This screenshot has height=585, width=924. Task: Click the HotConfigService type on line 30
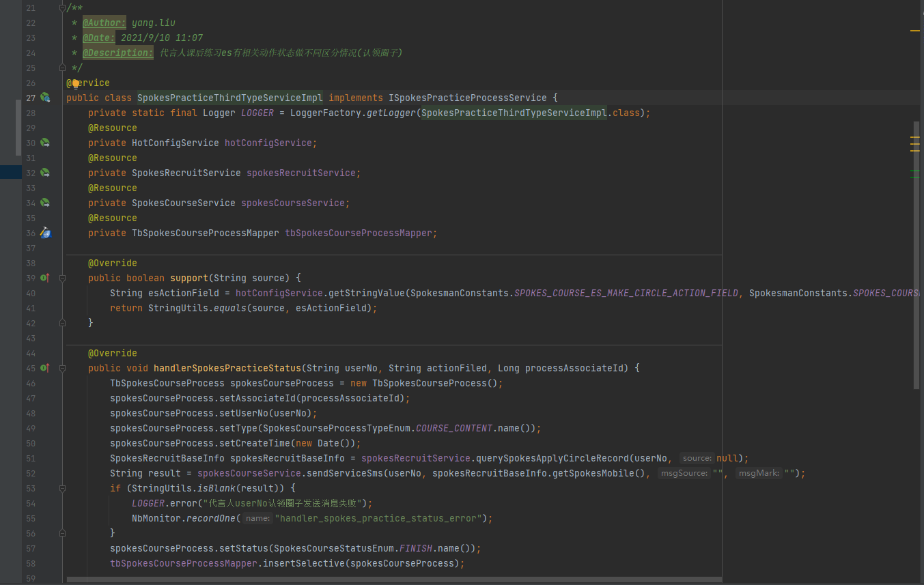pyautogui.click(x=176, y=143)
